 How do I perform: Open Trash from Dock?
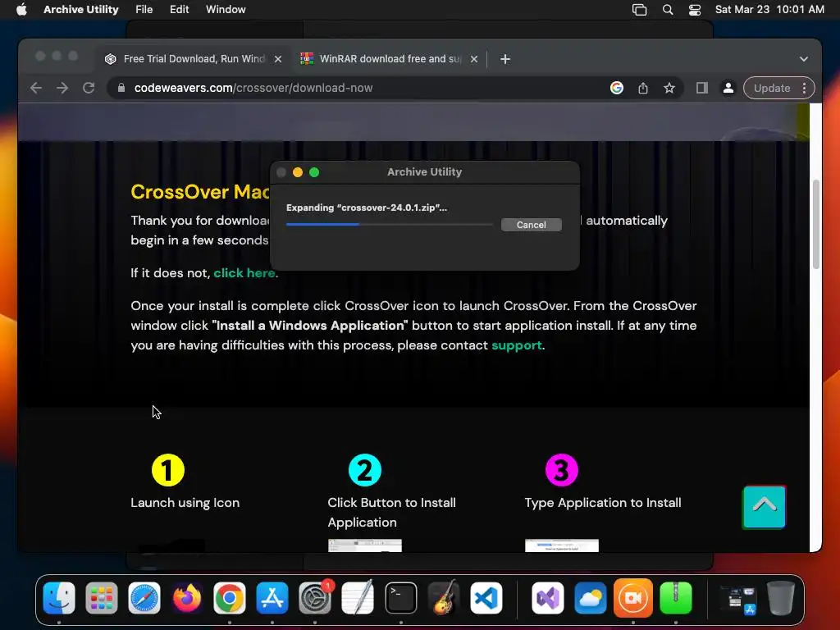pos(781,598)
